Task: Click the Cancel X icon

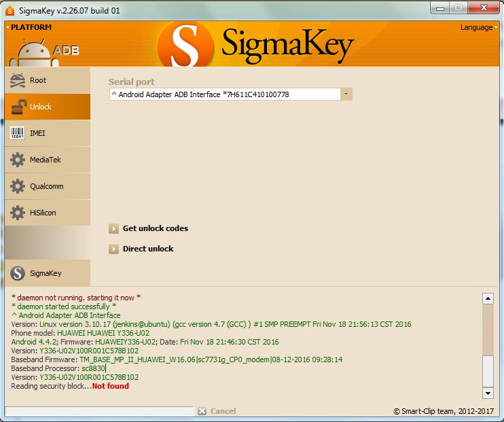Action: pos(202,410)
